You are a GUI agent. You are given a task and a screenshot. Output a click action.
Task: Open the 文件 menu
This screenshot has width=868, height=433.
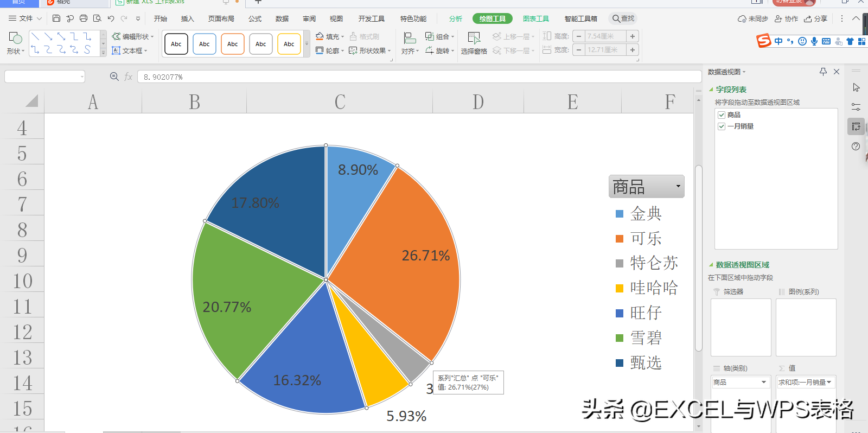pos(25,18)
